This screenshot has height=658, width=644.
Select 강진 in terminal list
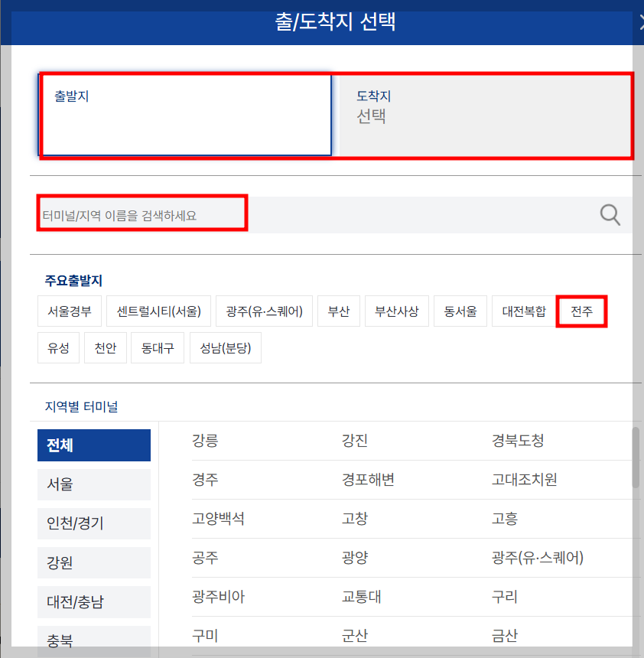355,441
